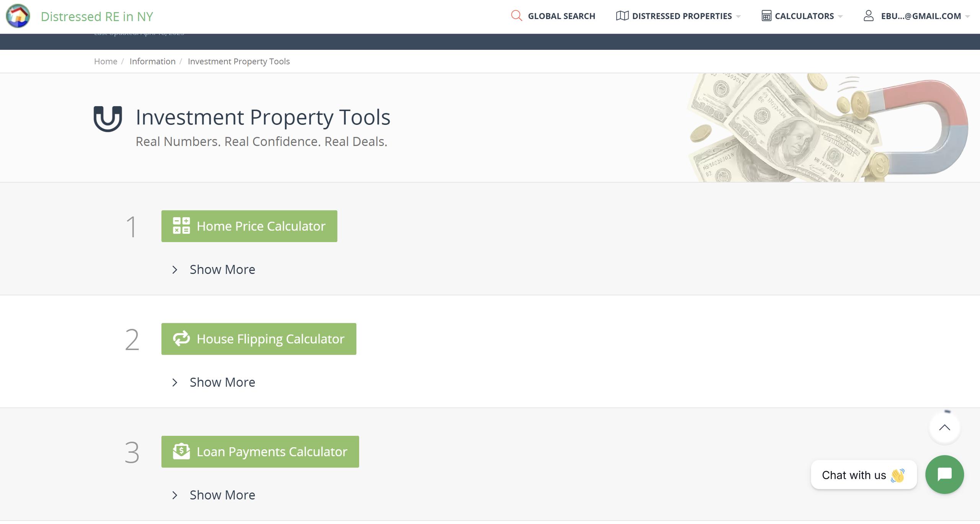Click the Chat with us bubble
Viewport: 980px width, 524px height.
click(863, 475)
